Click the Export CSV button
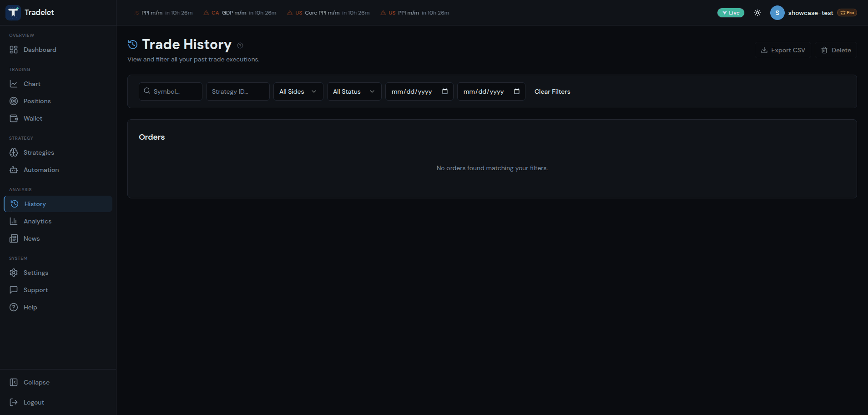868x415 pixels. click(783, 50)
